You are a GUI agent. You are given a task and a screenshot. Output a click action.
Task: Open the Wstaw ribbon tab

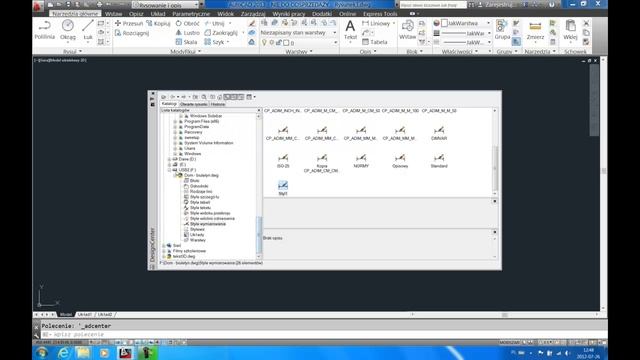(x=113, y=14)
